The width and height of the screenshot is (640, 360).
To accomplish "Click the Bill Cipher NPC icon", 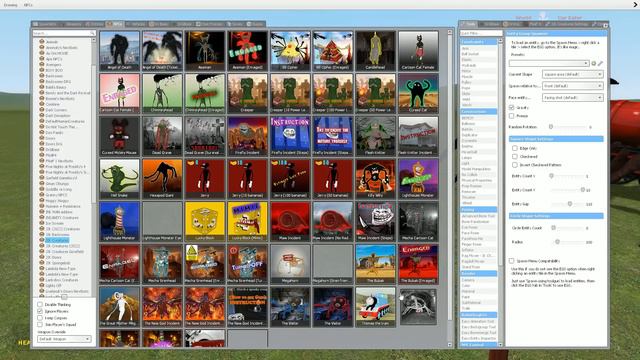I will [290, 51].
